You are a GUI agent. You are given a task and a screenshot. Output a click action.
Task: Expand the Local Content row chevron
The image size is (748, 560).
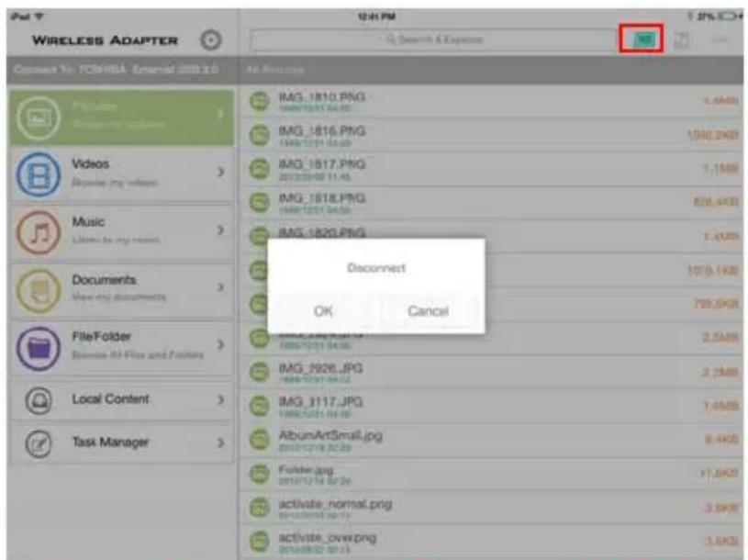pyautogui.click(x=220, y=399)
